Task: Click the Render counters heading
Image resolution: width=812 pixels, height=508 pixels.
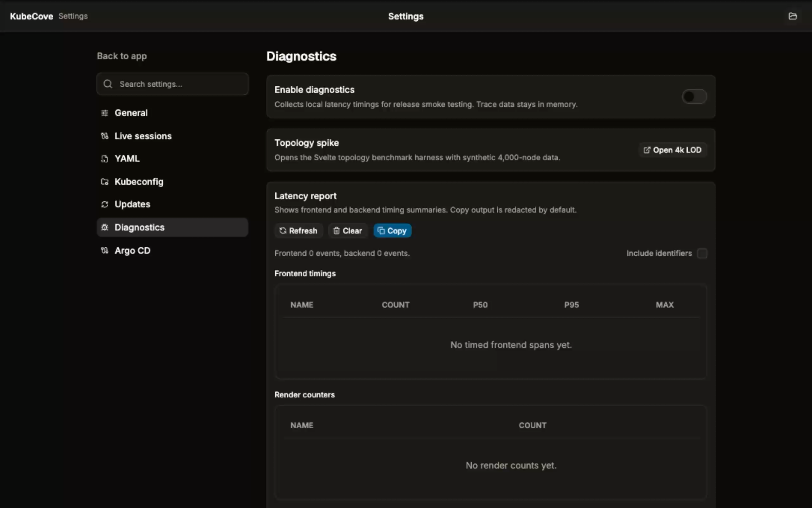Action: (x=305, y=395)
